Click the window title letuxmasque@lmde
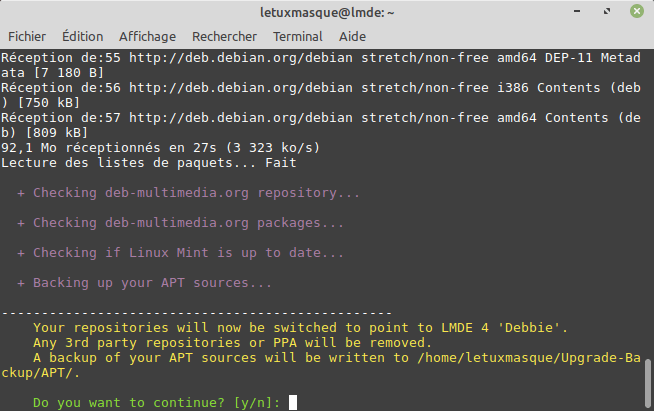654x411 pixels. tap(326, 11)
